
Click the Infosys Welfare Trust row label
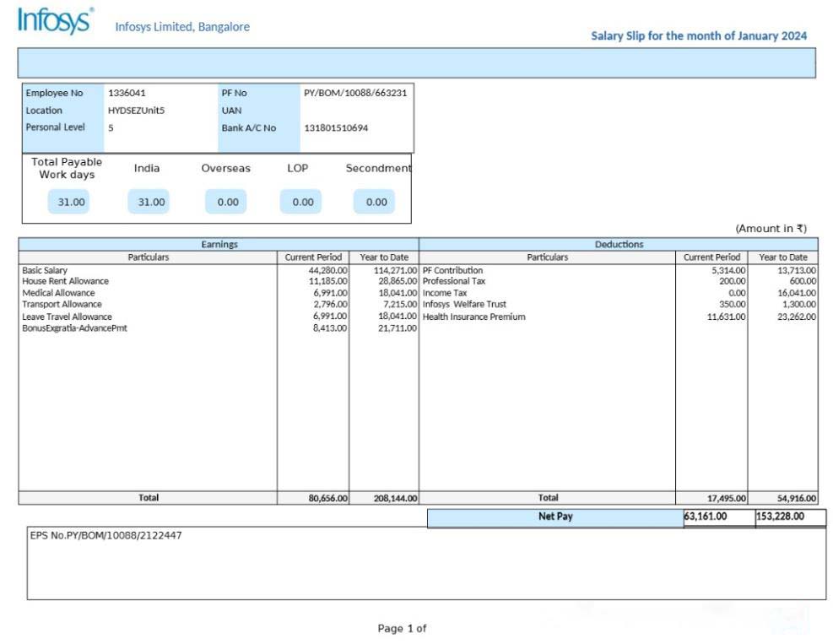pyautogui.click(x=464, y=305)
